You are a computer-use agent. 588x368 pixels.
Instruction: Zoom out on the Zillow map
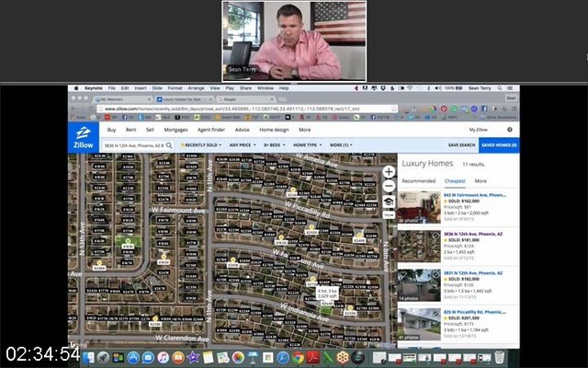tap(389, 186)
